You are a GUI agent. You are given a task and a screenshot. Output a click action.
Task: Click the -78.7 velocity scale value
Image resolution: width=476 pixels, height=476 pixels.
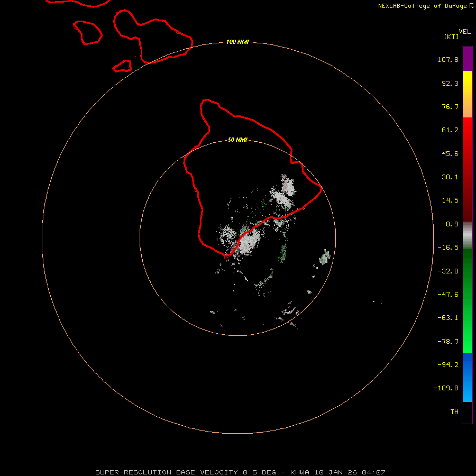pyautogui.click(x=448, y=342)
